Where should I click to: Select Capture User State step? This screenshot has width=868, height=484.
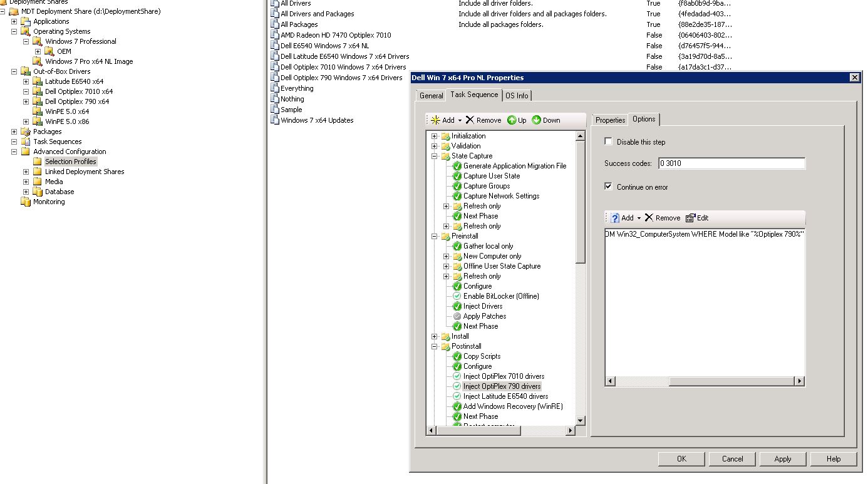pos(492,176)
